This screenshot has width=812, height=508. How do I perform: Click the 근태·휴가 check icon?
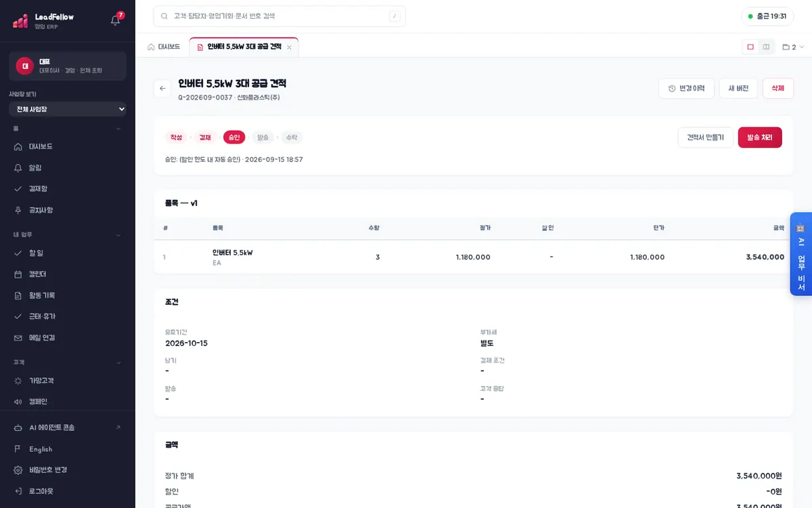coord(18,316)
